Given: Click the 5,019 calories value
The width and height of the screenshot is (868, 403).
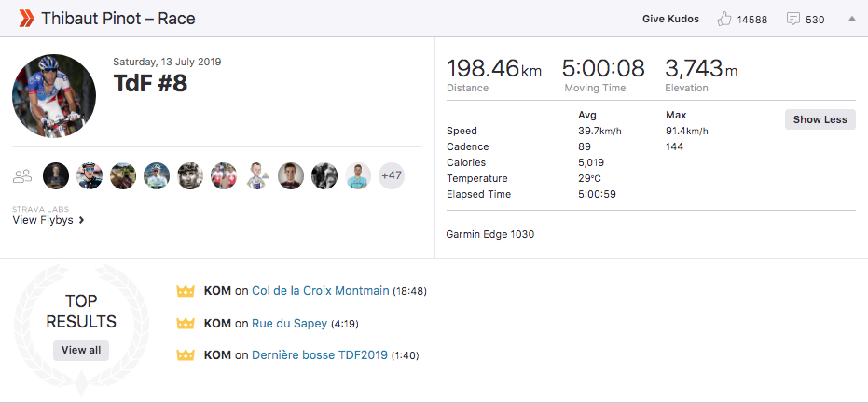Looking at the screenshot, I should click(x=591, y=162).
